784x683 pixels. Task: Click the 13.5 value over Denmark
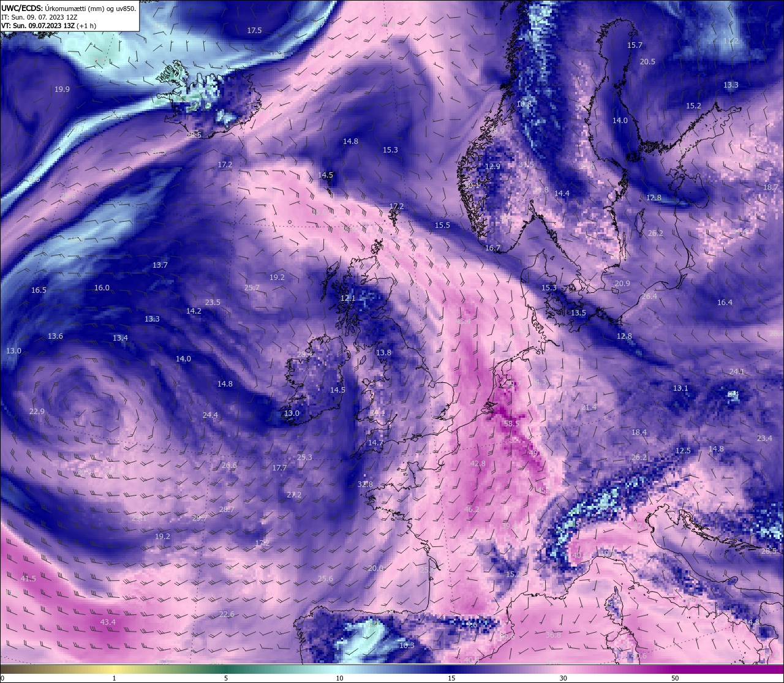pyautogui.click(x=578, y=313)
